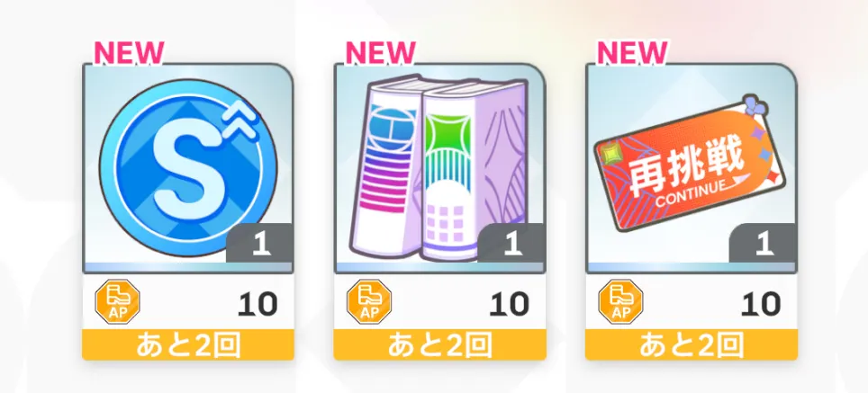The width and height of the screenshot is (868, 393).
Task: Click あと2回 bar under continue ticket
Action: pyautogui.click(x=692, y=345)
